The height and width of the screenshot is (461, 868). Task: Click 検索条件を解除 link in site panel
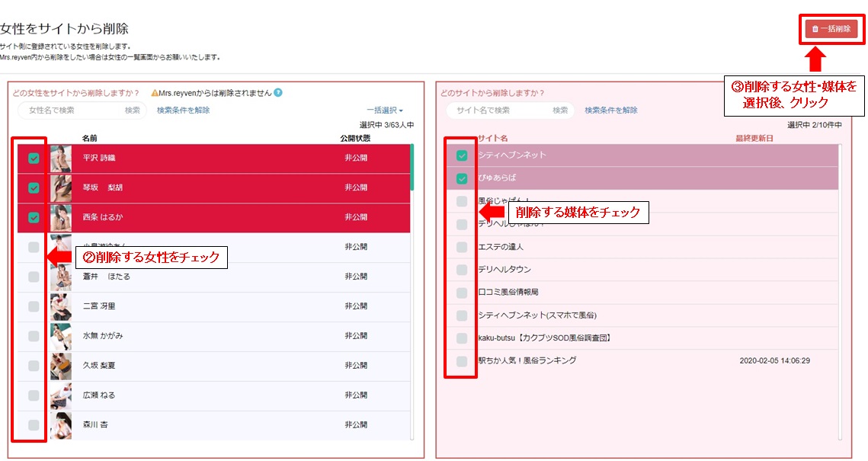coord(611,110)
